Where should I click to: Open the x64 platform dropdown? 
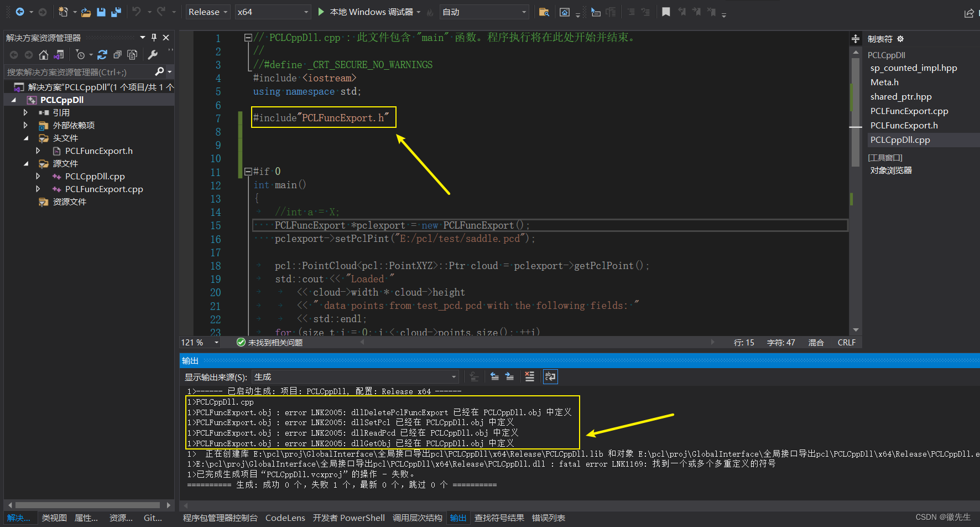tap(273, 11)
